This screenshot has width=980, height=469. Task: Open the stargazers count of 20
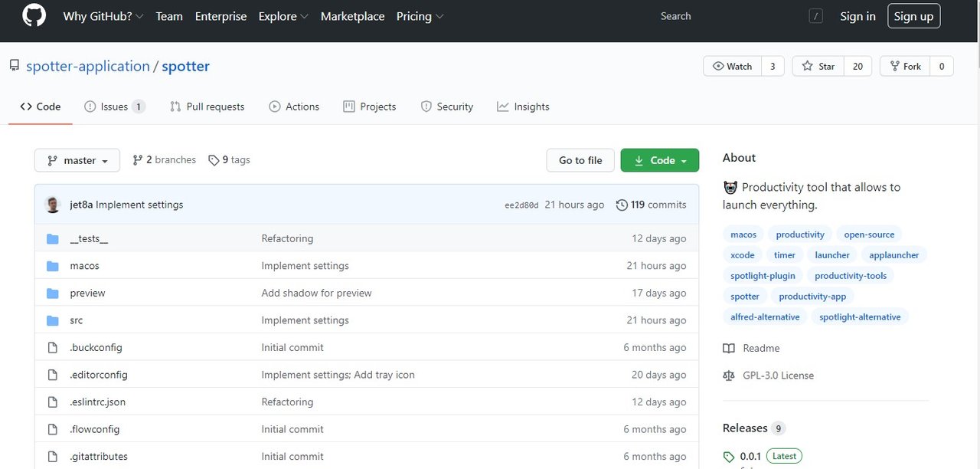click(857, 66)
